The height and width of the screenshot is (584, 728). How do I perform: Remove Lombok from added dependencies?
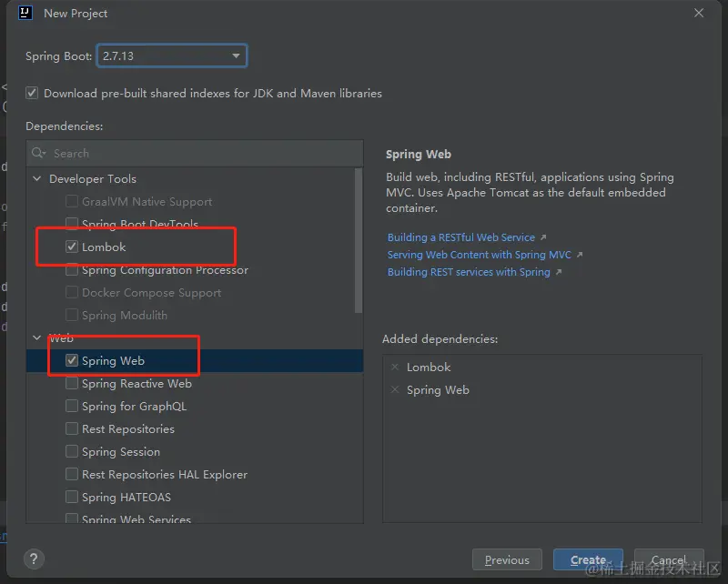[395, 368]
